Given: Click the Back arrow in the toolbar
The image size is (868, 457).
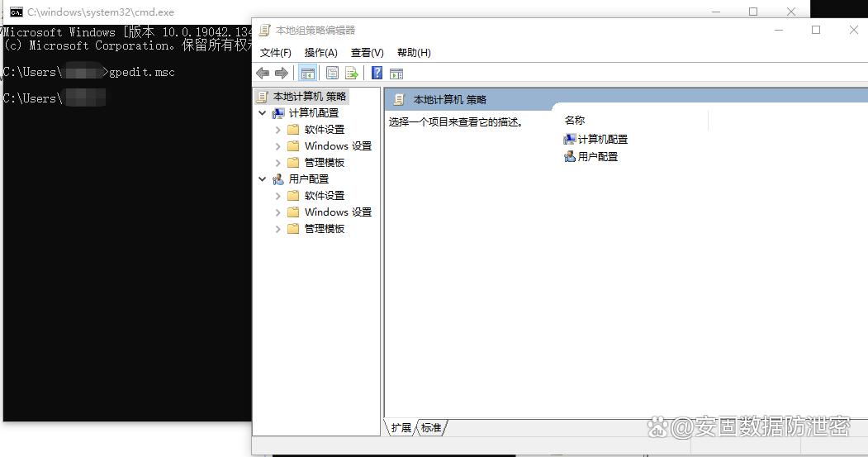Looking at the screenshot, I should click(x=263, y=73).
